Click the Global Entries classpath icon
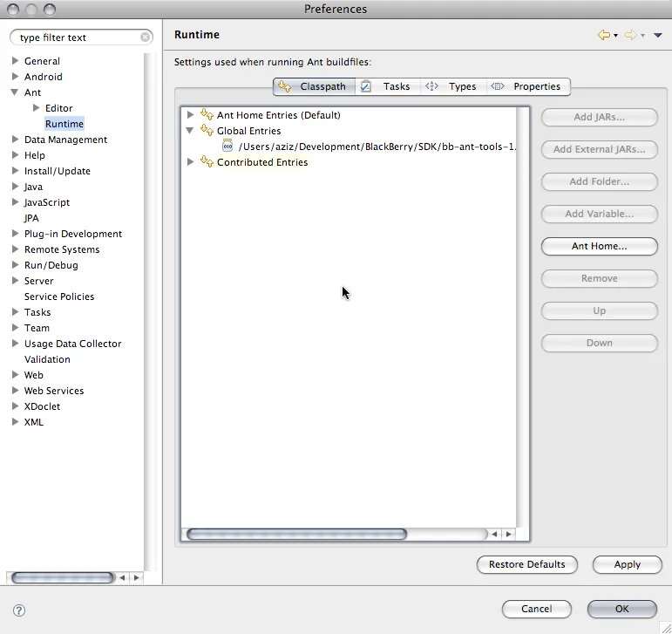The width and height of the screenshot is (672, 634). (207, 130)
